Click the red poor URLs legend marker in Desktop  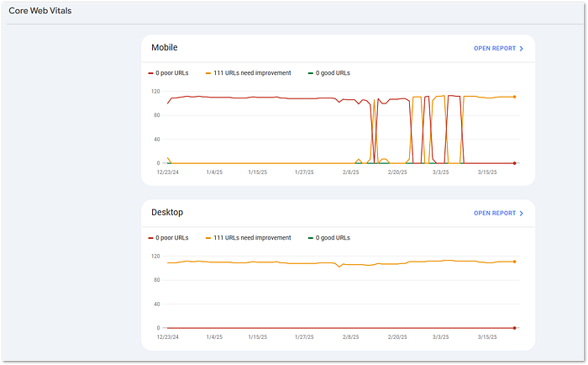[150, 238]
